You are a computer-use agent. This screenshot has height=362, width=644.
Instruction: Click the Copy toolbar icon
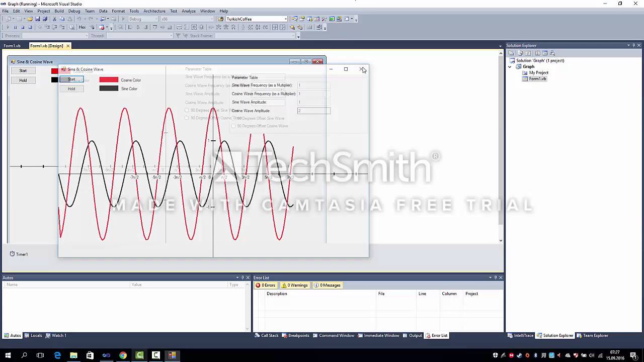(62, 19)
